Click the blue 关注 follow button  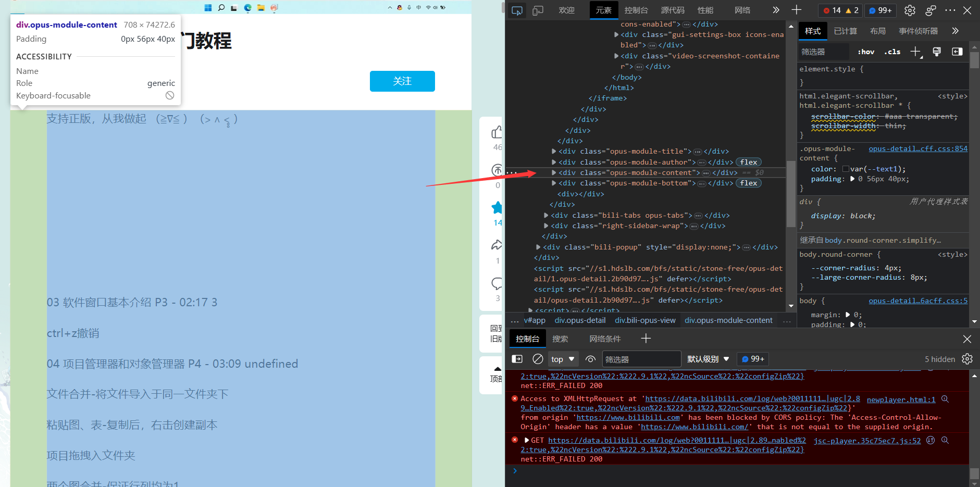[x=402, y=81]
